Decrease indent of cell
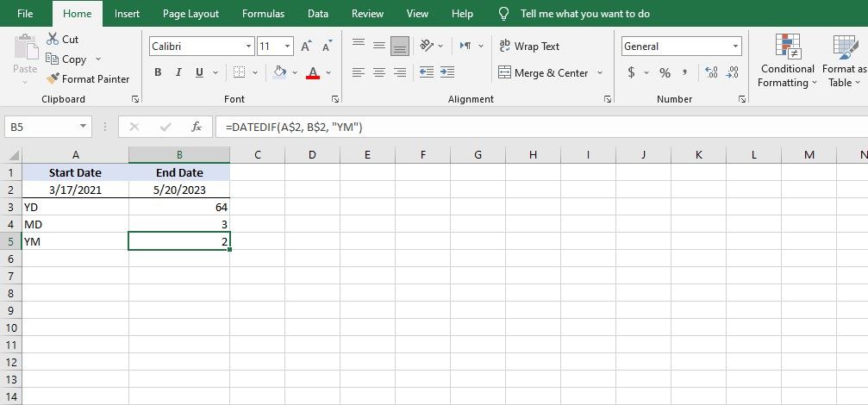The width and height of the screenshot is (868, 405). (x=427, y=72)
